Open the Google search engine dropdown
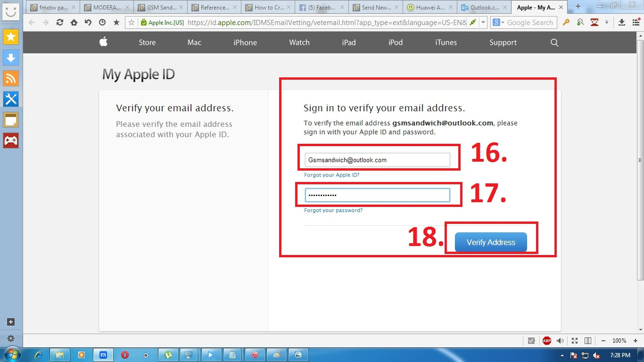Image resolution: width=644 pixels, height=362 pixels. pyautogui.click(x=498, y=23)
